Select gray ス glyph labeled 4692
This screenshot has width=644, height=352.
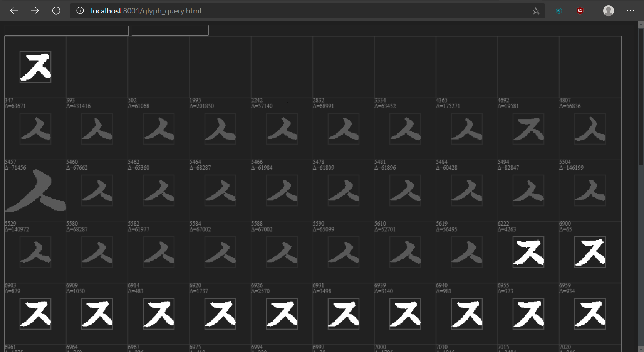(x=528, y=129)
